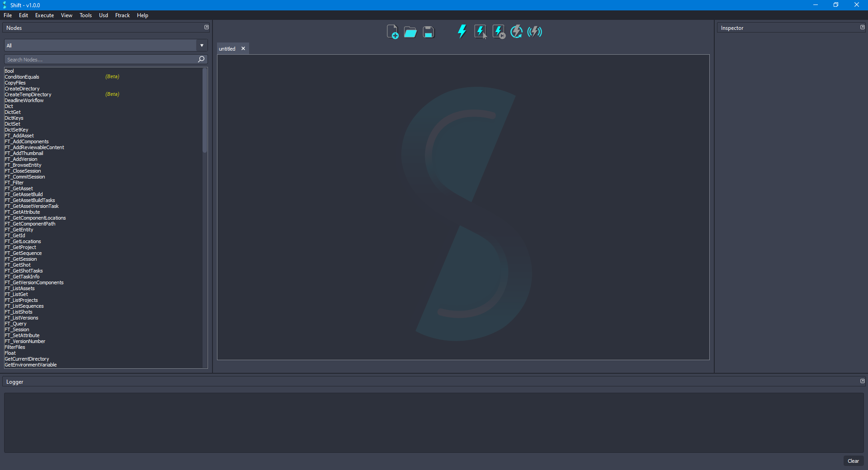This screenshot has height=470, width=868.
Task: Click inside the Search Nodes field
Action: [x=90, y=59]
